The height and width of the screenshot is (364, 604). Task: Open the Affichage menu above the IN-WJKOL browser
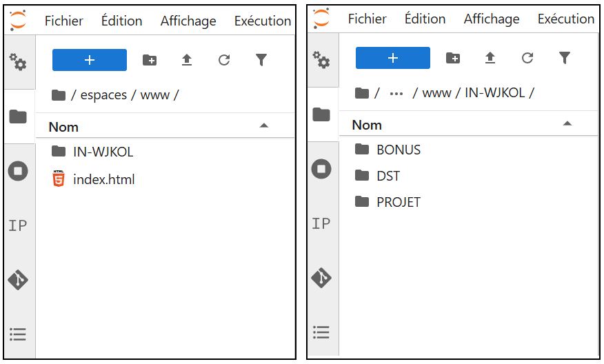click(491, 19)
